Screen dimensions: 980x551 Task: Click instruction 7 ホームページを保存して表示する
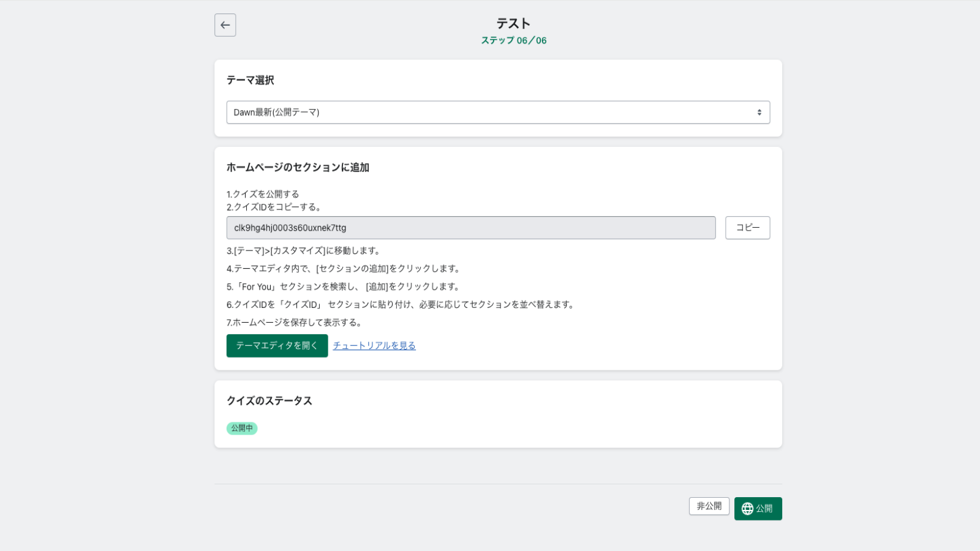coord(295,323)
